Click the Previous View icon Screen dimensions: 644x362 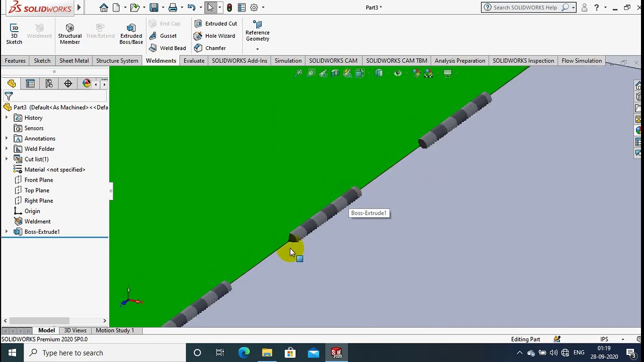coord(323,73)
